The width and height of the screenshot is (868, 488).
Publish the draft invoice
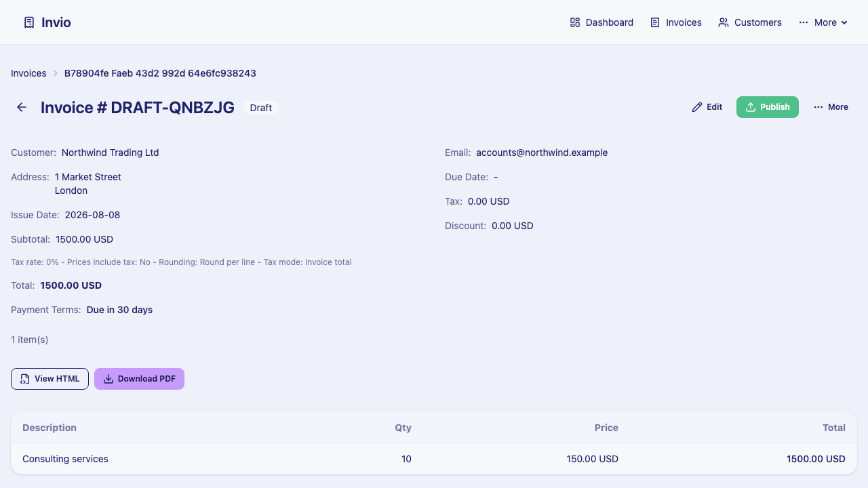pyautogui.click(x=768, y=107)
